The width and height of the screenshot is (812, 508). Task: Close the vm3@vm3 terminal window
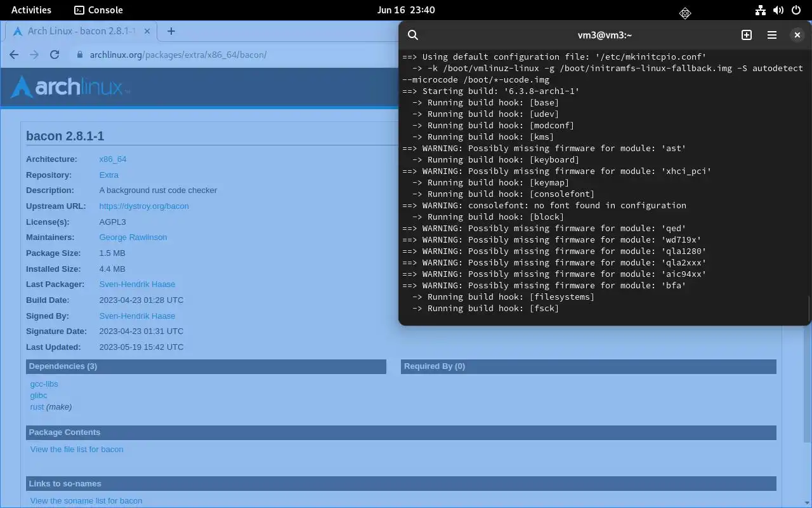797,35
